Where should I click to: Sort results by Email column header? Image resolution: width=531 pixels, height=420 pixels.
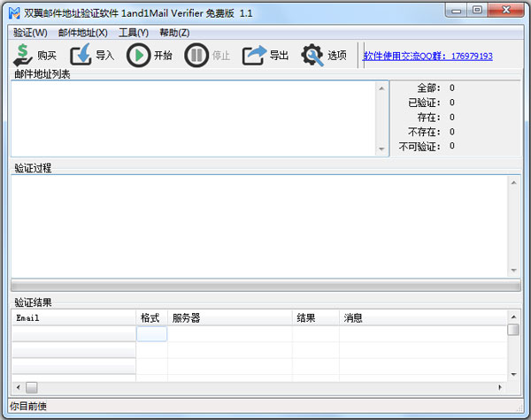pyautogui.click(x=73, y=317)
